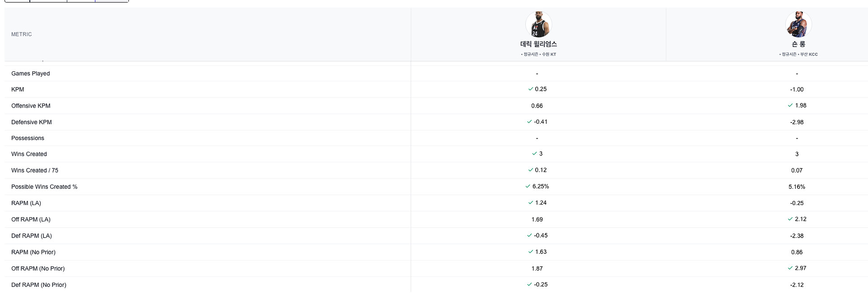Open the 숀 롱 player name link
Image resolution: width=868 pixels, height=294 pixels.
pyautogui.click(x=798, y=44)
